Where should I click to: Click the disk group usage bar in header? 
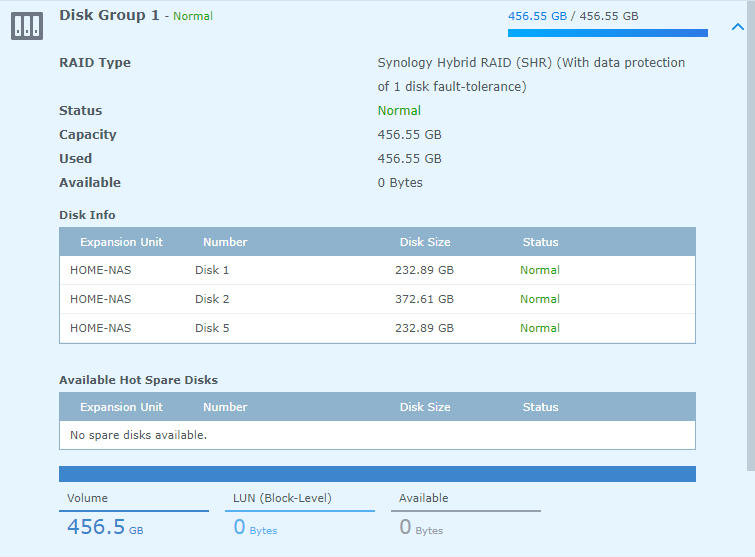coord(608,33)
